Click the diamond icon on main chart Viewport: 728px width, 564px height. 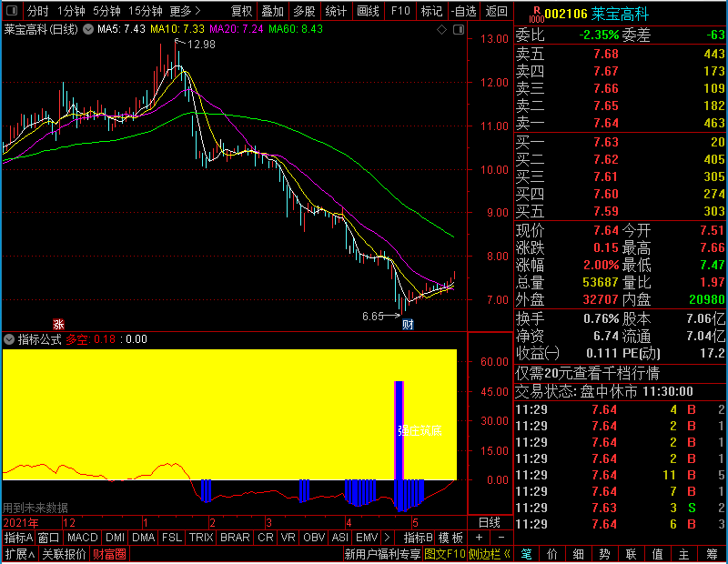click(x=441, y=30)
